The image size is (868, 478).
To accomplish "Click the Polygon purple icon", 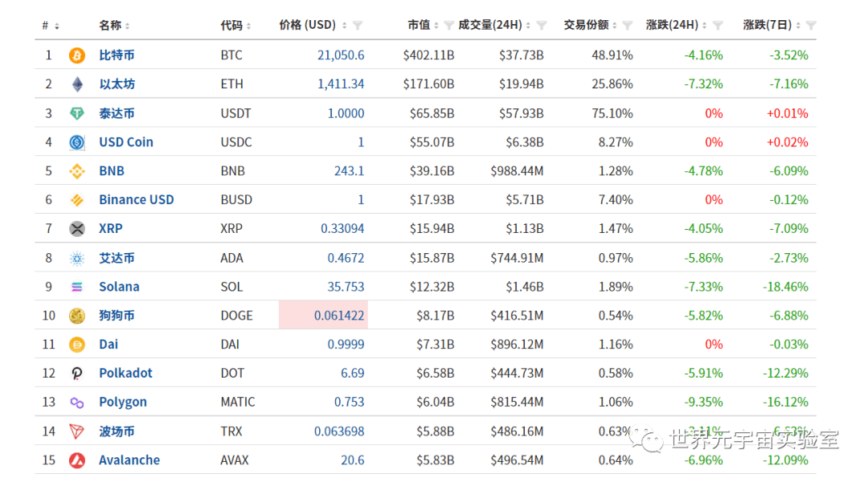I will [x=76, y=402].
